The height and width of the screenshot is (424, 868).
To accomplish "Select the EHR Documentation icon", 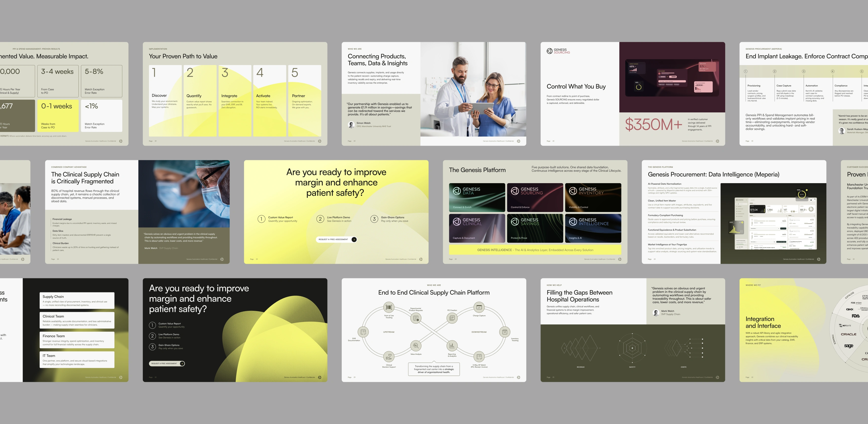I will click(x=363, y=332).
